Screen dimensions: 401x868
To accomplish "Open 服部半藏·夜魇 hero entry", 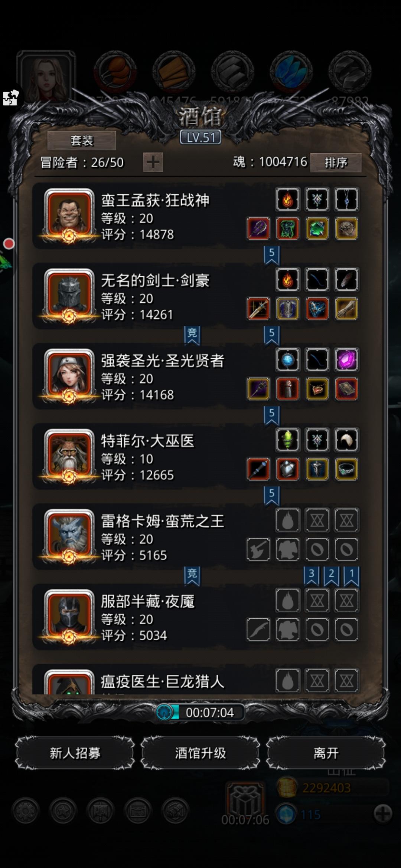I will click(196, 617).
